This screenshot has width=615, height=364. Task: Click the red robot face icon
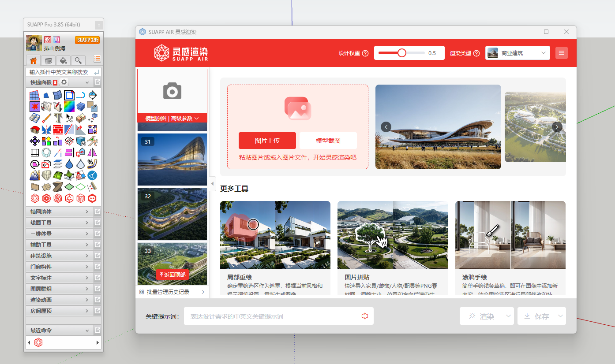tap(92, 199)
